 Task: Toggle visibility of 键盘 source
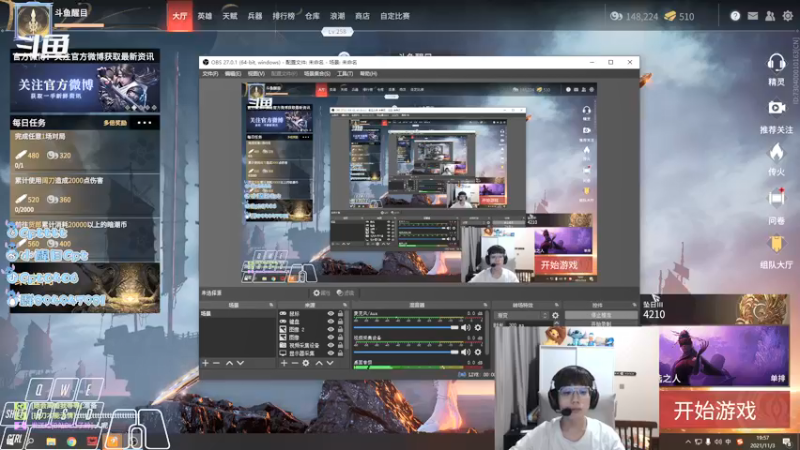331,322
